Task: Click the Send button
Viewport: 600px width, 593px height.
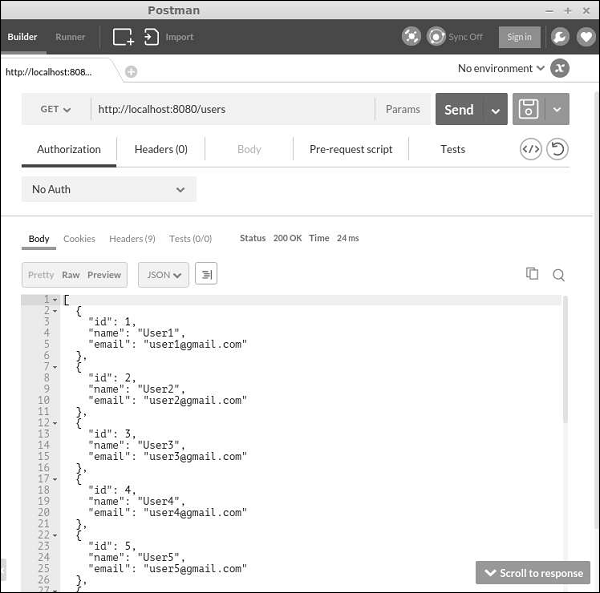Action: tap(459, 109)
